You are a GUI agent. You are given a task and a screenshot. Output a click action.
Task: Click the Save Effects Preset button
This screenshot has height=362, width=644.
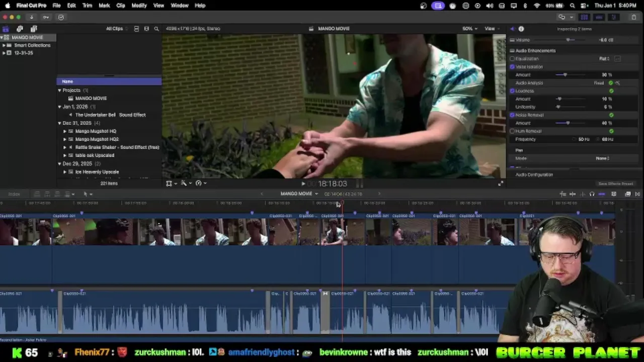click(615, 184)
